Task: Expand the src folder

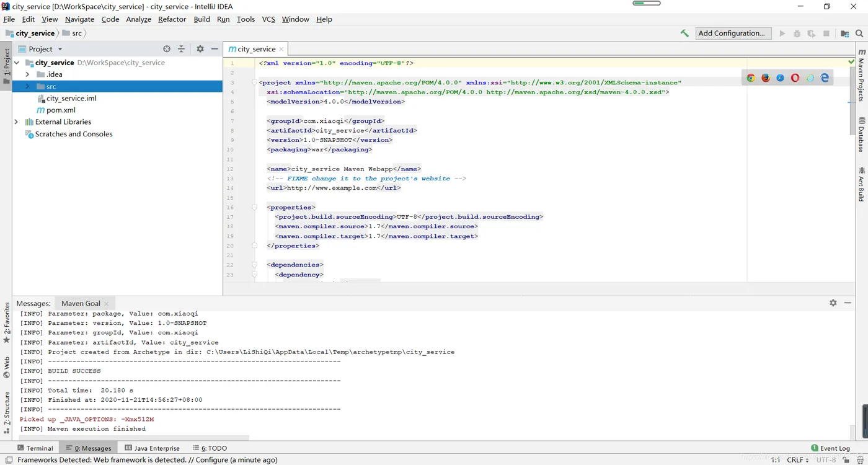Action: (x=27, y=86)
